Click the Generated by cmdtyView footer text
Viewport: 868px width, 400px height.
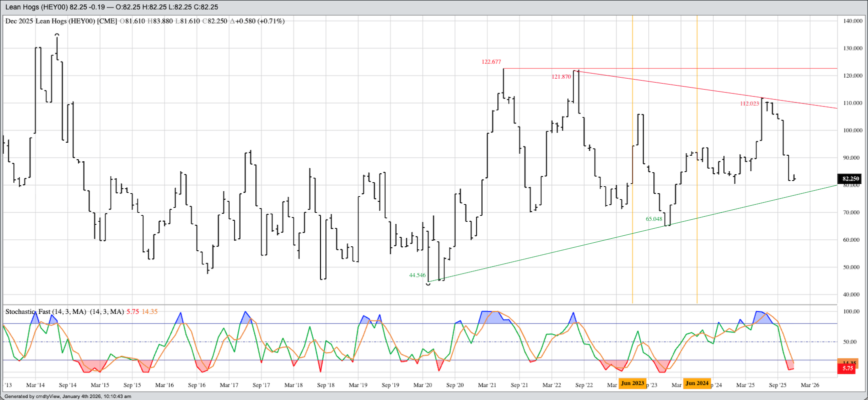point(67,396)
